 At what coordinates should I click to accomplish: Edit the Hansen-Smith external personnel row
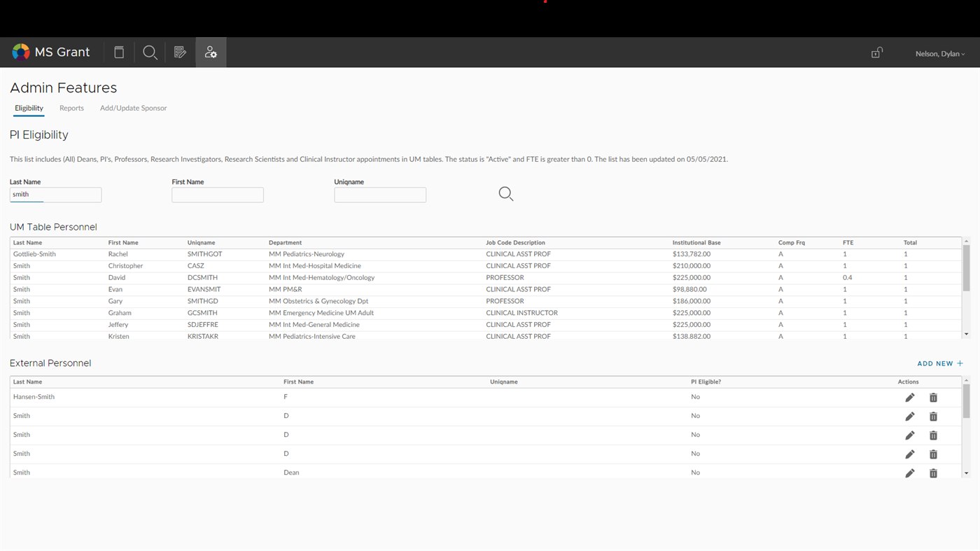click(x=909, y=398)
